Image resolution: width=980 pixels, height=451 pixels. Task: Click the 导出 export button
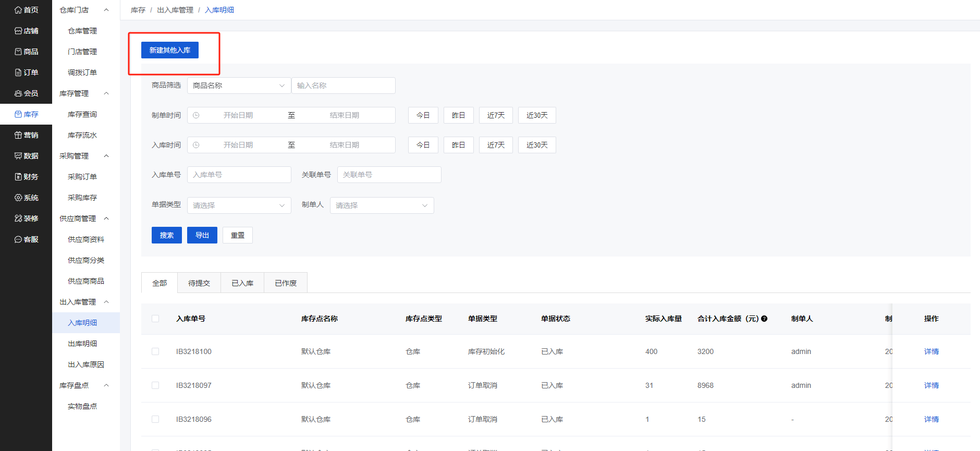(202, 235)
